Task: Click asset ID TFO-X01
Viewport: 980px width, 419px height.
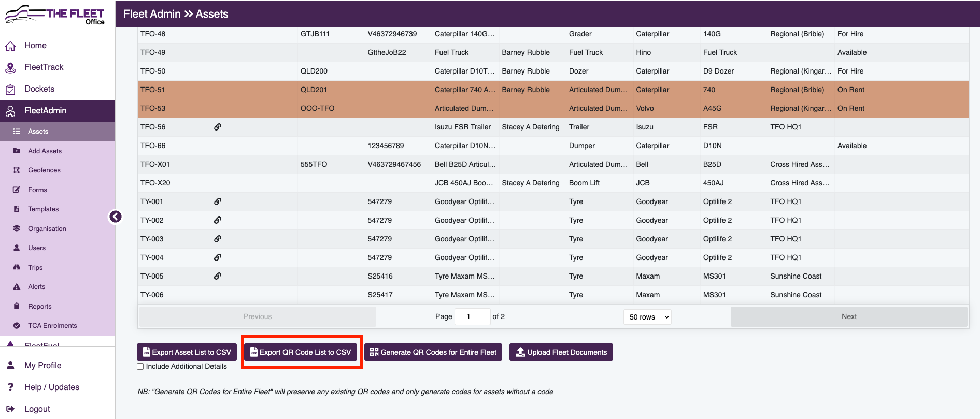Action: (155, 164)
